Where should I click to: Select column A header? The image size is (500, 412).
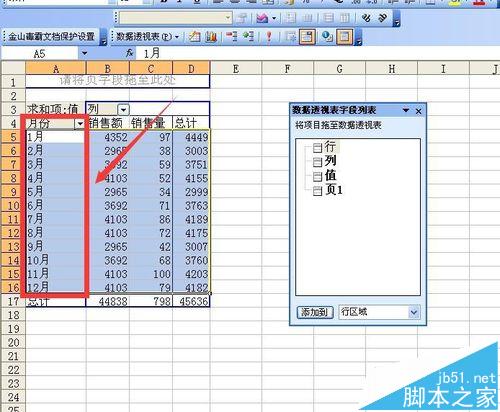(56, 69)
